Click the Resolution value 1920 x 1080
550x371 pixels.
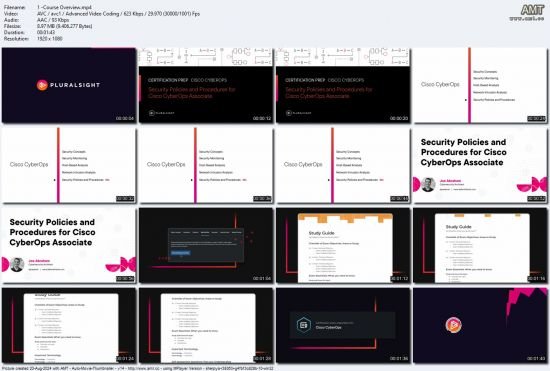(49, 39)
